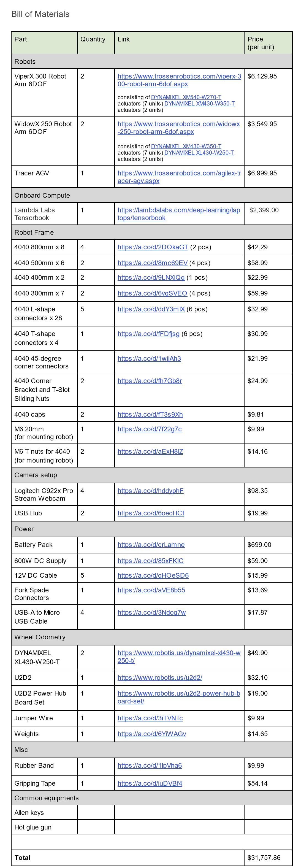The width and height of the screenshot is (304, 868).
Task: Click the 4040 L-shape connectors link
Action: point(151,309)
